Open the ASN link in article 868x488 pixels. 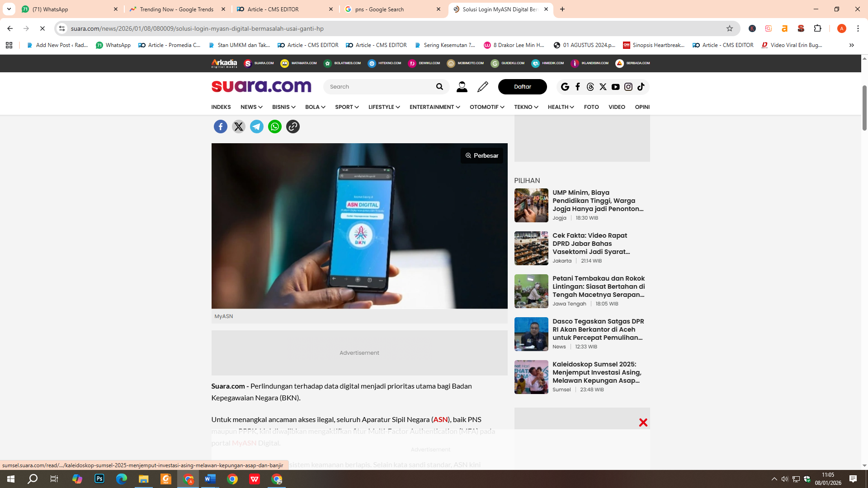pyautogui.click(x=440, y=419)
